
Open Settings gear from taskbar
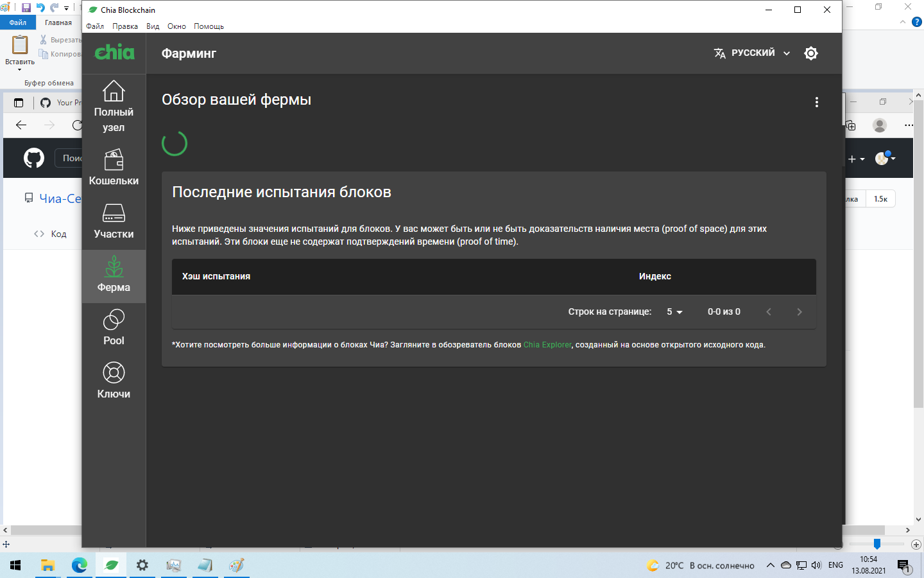(142, 565)
